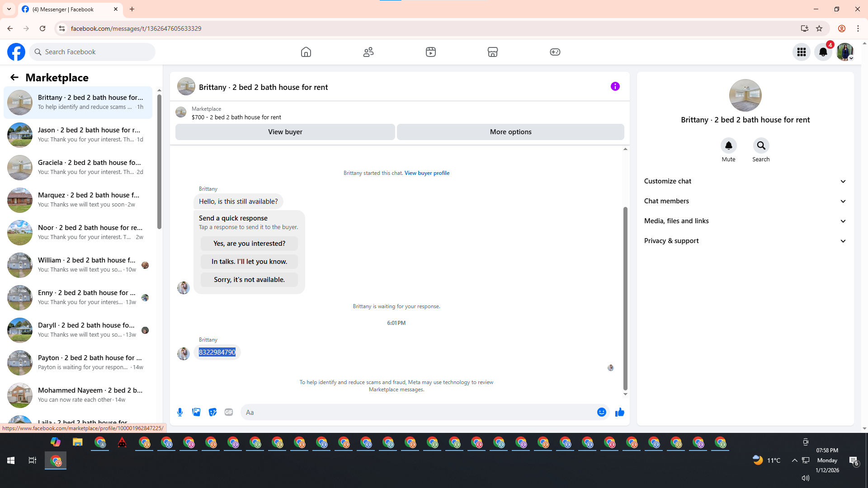The image size is (868, 488).
Task: Open the sticker picker icon
Action: pyautogui.click(x=212, y=412)
